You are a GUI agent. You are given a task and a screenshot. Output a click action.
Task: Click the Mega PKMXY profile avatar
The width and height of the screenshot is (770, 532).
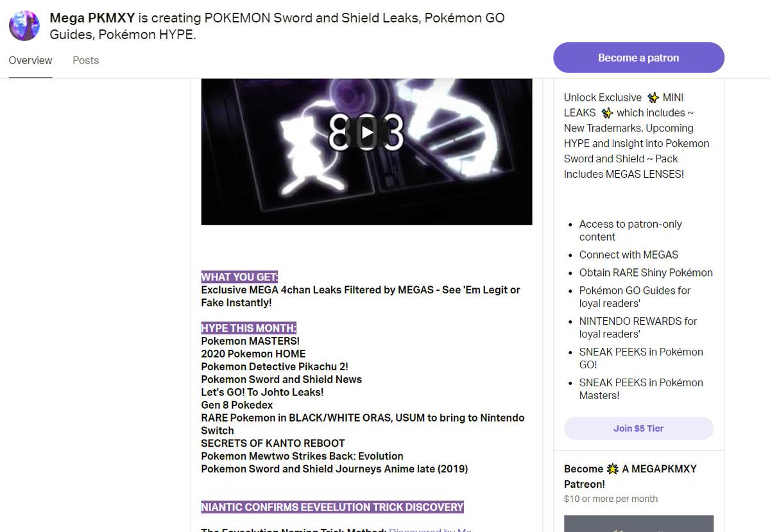pos(24,26)
